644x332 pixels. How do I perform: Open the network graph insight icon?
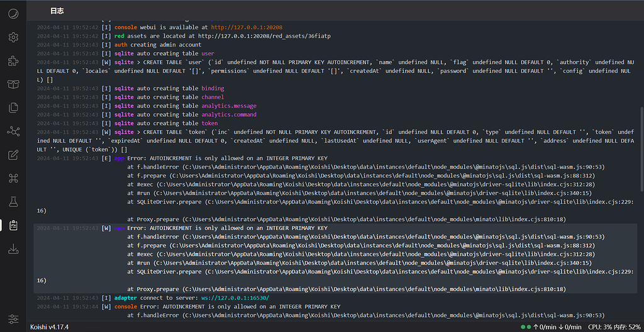14,131
